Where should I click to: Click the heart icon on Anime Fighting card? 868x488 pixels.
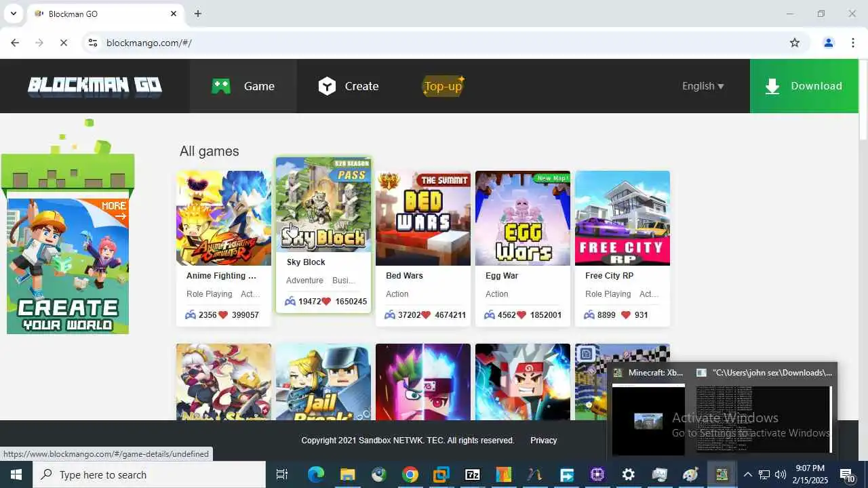[x=223, y=315]
